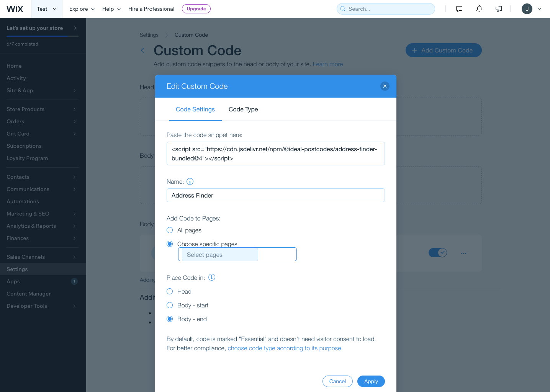
Task: Open the Explore dropdown menu
Action: pyautogui.click(x=81, y=8)
